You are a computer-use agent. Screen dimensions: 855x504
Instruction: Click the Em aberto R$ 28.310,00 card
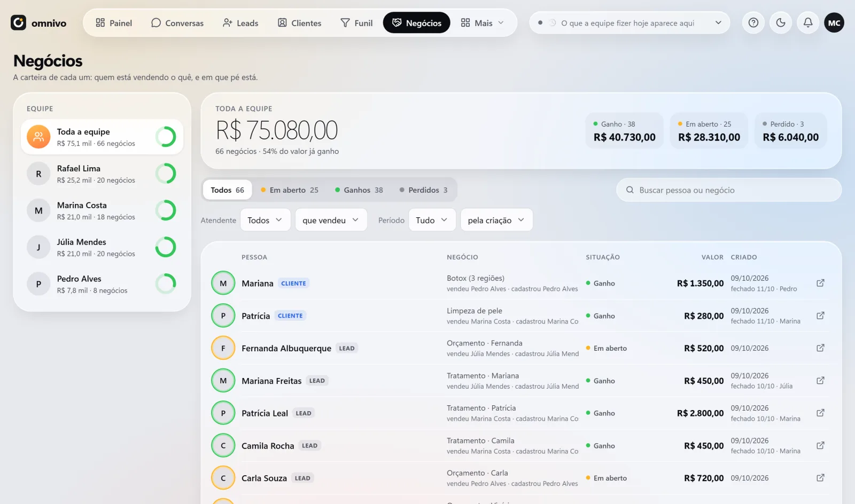pos(709,131)
